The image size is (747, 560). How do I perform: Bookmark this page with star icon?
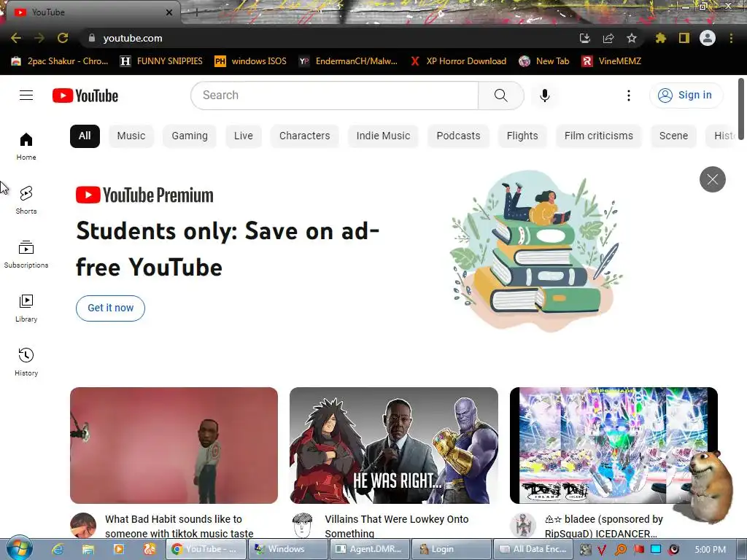[x=632, y=38]
